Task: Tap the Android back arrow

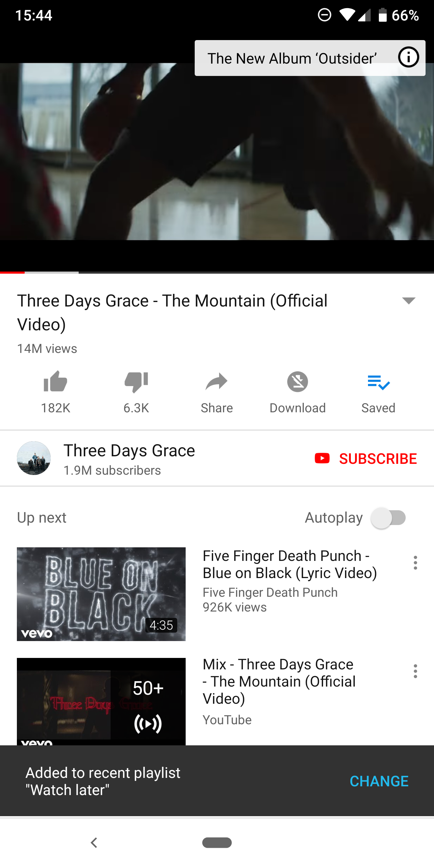Action: (94, 842)
